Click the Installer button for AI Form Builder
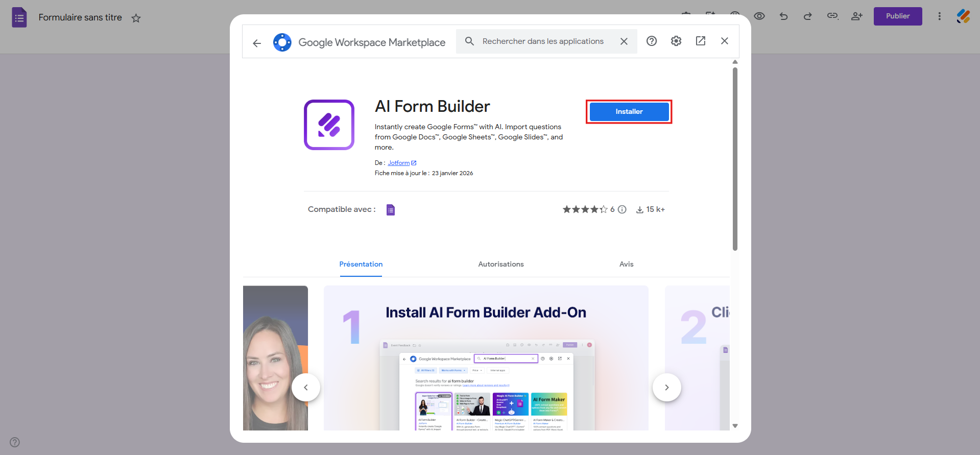980x455 pixels. click(x=629, y=112)
